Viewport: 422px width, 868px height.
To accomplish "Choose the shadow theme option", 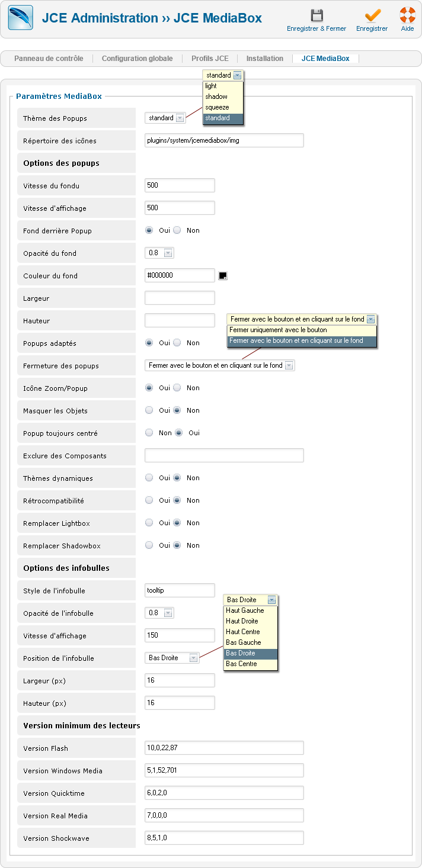I will pyautogui.click(x=216, y=97).
